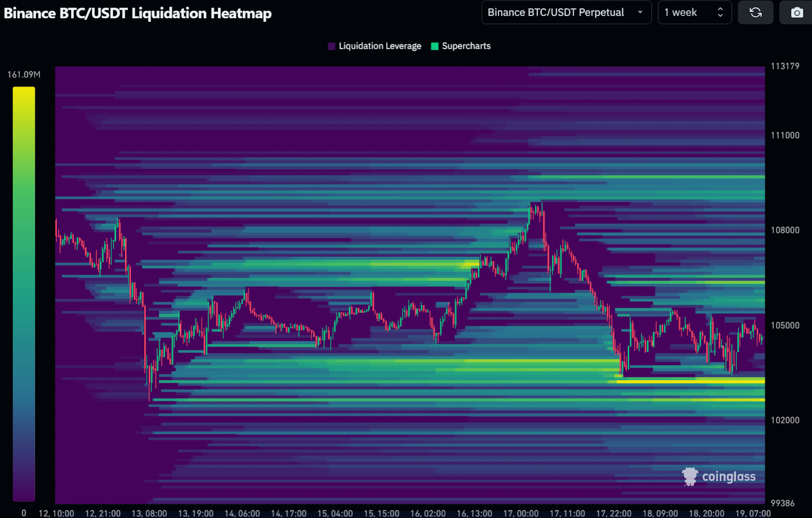Click the 16, 13:00 time axis label

[x=475, y=513]
